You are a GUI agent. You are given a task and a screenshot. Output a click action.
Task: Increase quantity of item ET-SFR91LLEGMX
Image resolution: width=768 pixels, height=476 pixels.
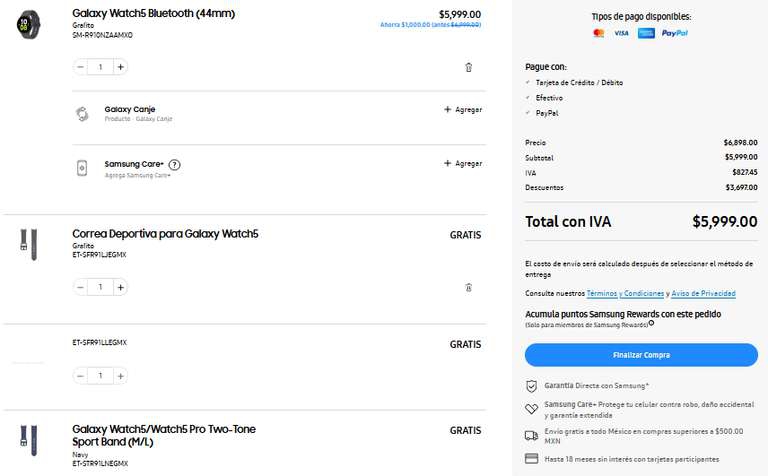pos(120,376)
